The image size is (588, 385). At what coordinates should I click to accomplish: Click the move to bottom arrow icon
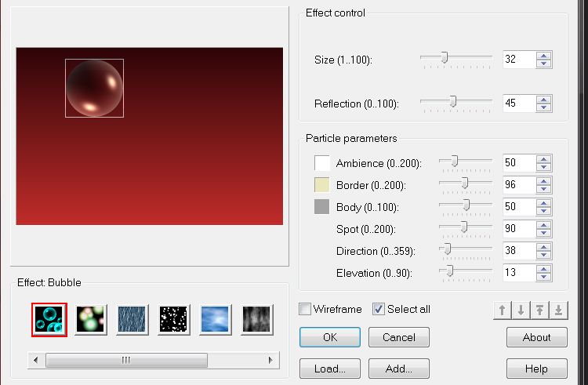click(558, 311)
